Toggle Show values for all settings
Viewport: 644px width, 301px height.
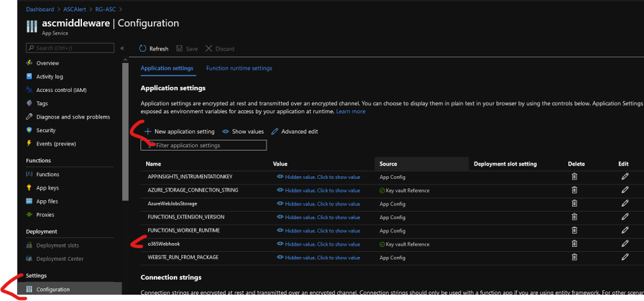click(243, 132)
